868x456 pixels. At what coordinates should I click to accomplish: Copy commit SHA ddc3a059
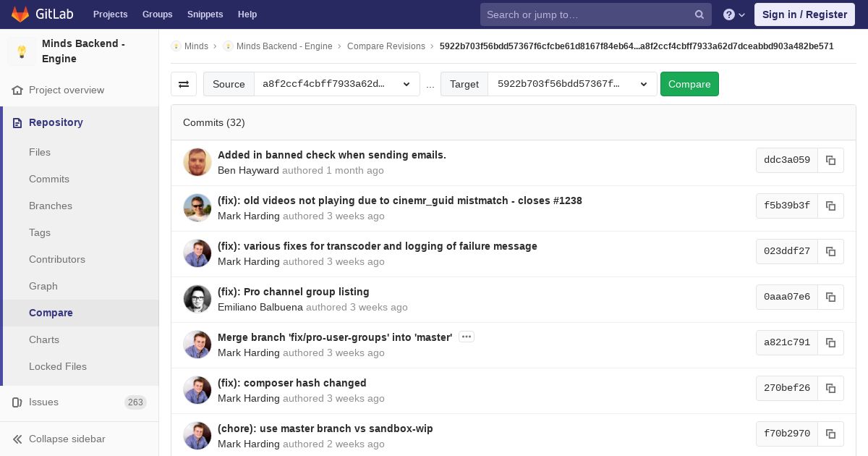(830, 160)
